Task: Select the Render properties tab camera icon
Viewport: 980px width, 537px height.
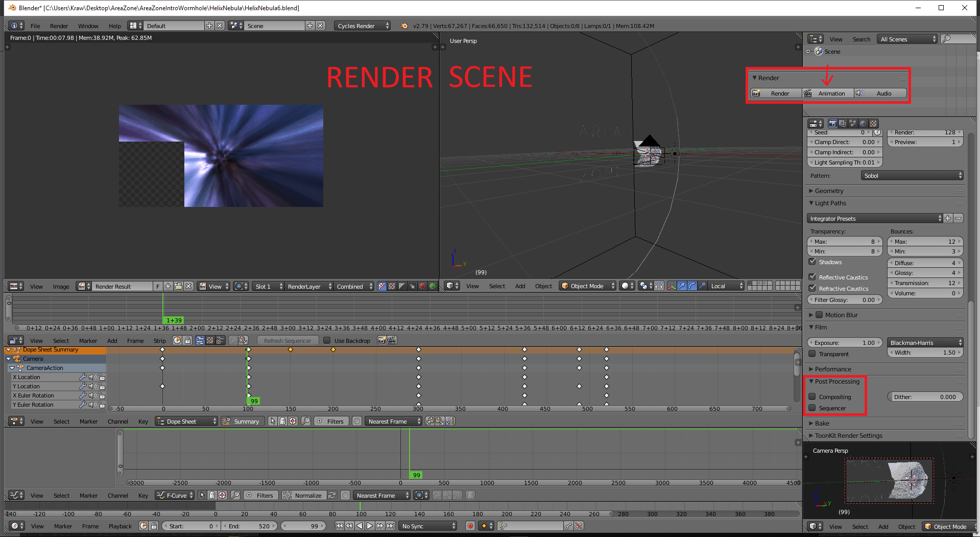Action: click(833, 124)
